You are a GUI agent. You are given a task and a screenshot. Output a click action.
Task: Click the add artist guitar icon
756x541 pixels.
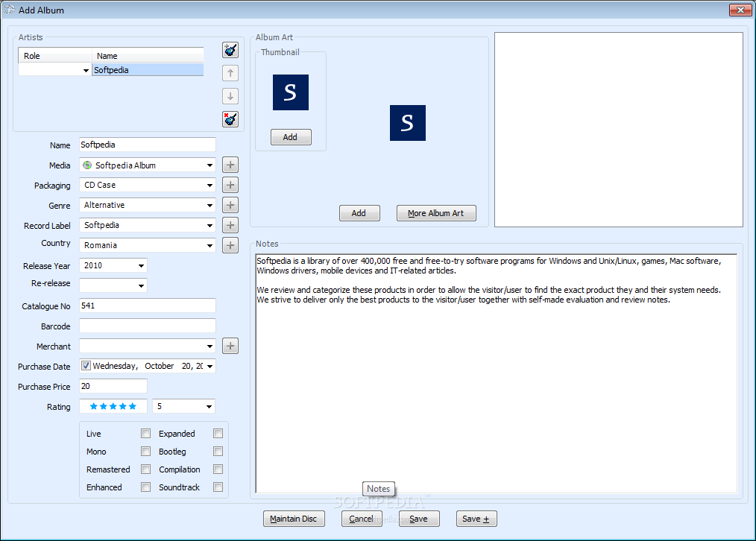[230, 50]
